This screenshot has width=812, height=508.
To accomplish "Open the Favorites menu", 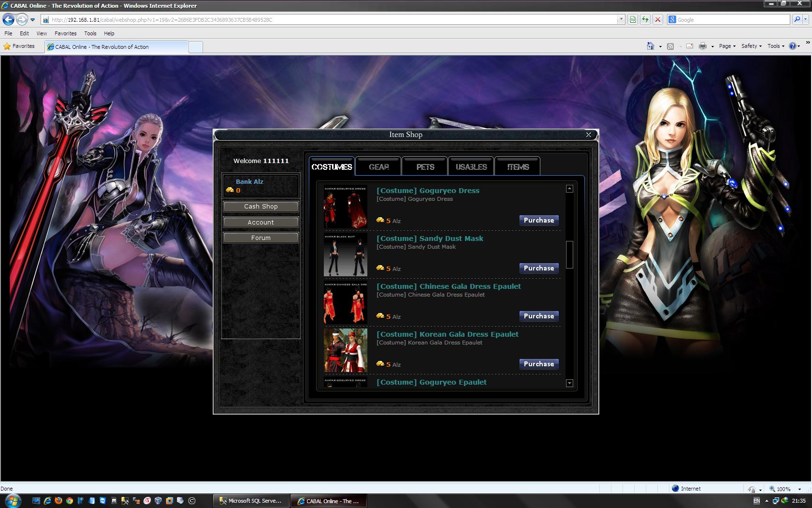I will (x=65, y=33).
